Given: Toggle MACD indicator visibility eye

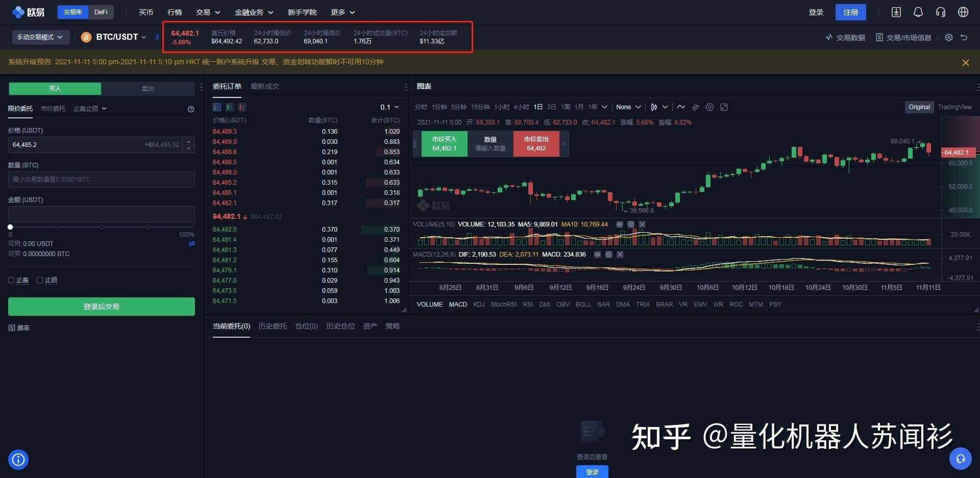Looking at the screenshot, I should tap(597, 254).
